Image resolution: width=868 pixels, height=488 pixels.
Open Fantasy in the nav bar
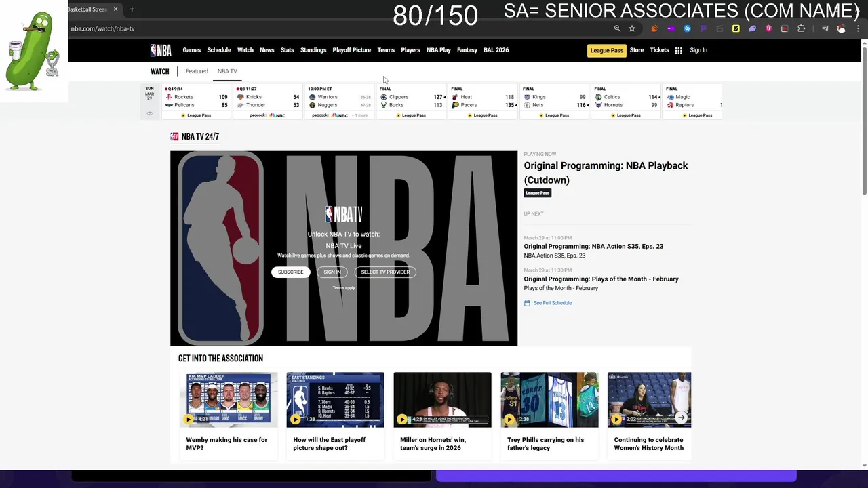point(467,50)
